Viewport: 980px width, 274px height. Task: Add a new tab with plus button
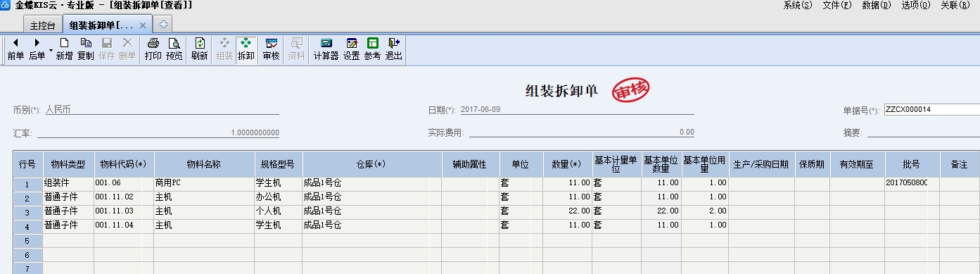tap(163, 25)
